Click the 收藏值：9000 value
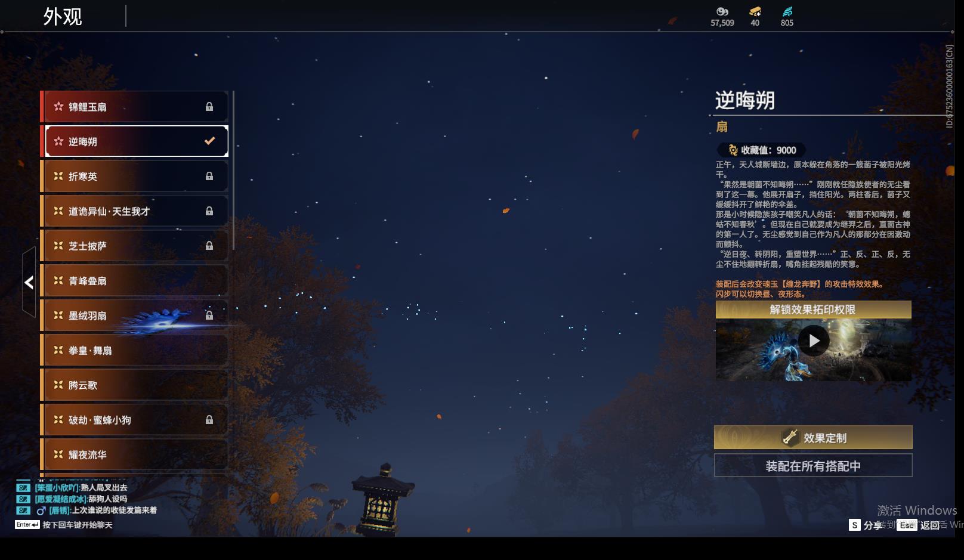Screen dimensions: 964x560 click(x=768, y=150)
